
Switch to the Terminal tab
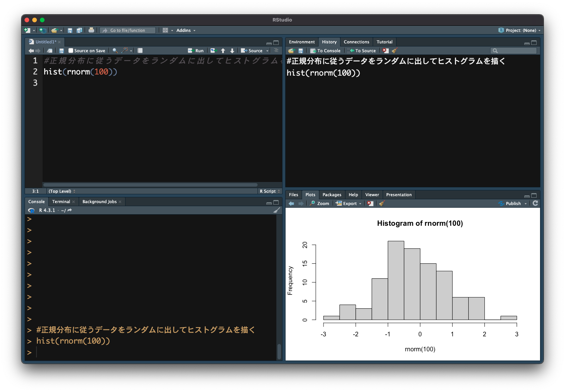61,201
